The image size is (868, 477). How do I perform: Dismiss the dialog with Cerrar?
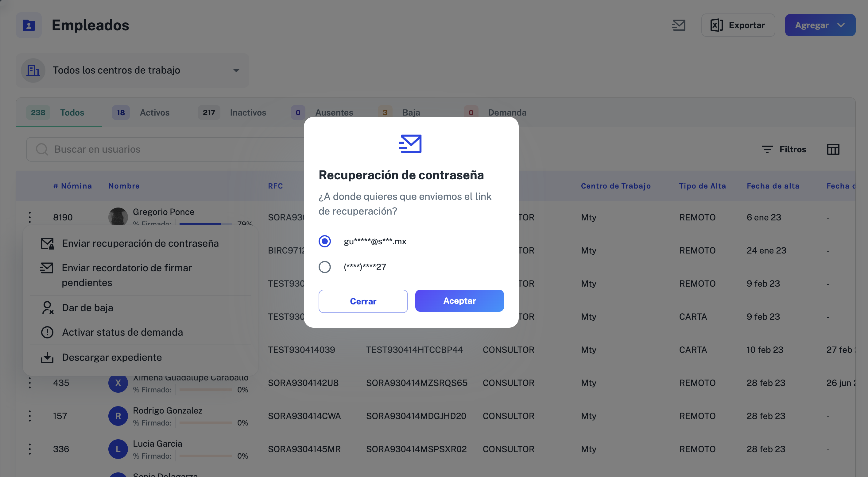click(363, 301)
